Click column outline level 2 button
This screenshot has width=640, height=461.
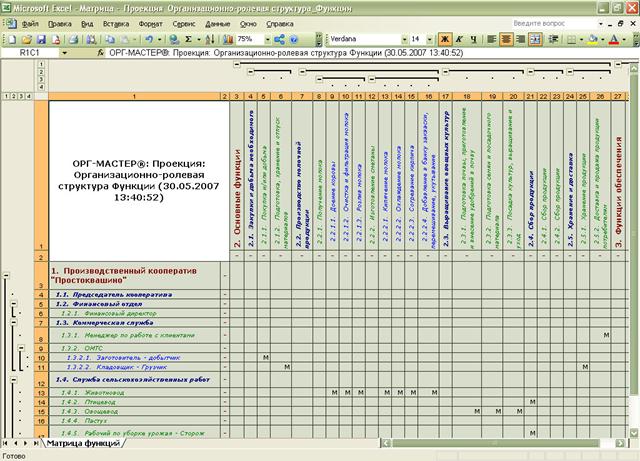tap(41, 72)
